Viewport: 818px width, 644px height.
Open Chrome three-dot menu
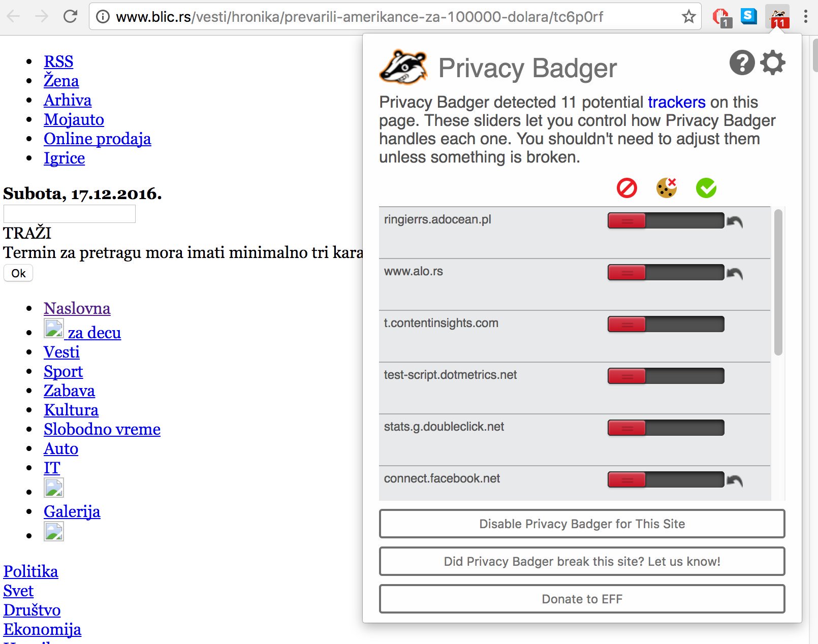click(x=806, y=17)
